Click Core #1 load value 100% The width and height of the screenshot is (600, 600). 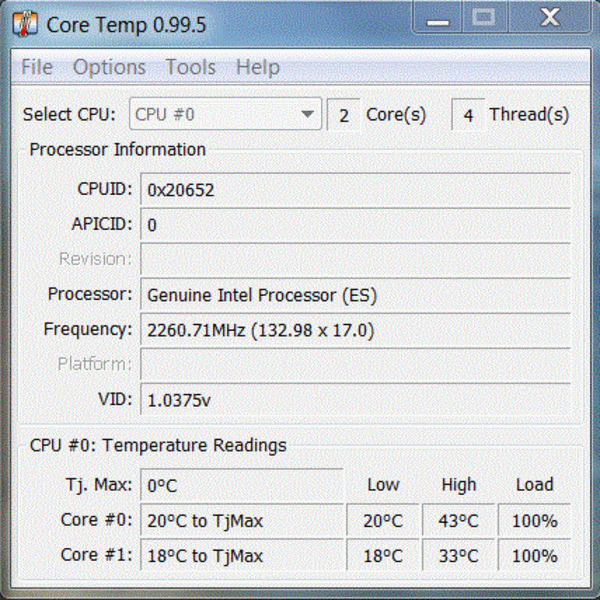(534, 555)
